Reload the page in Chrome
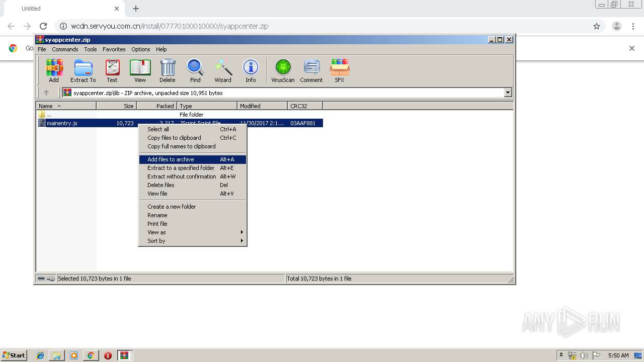This screenshot has width=644, height=362. (43, 26)
